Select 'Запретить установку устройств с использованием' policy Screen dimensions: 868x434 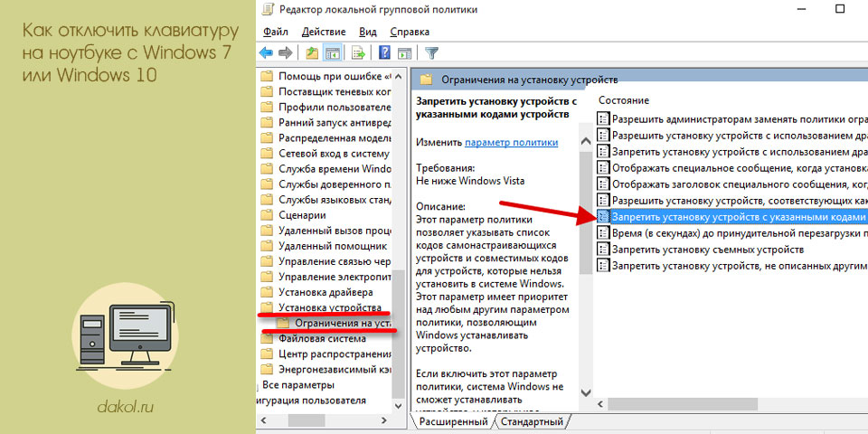(740, 151)
